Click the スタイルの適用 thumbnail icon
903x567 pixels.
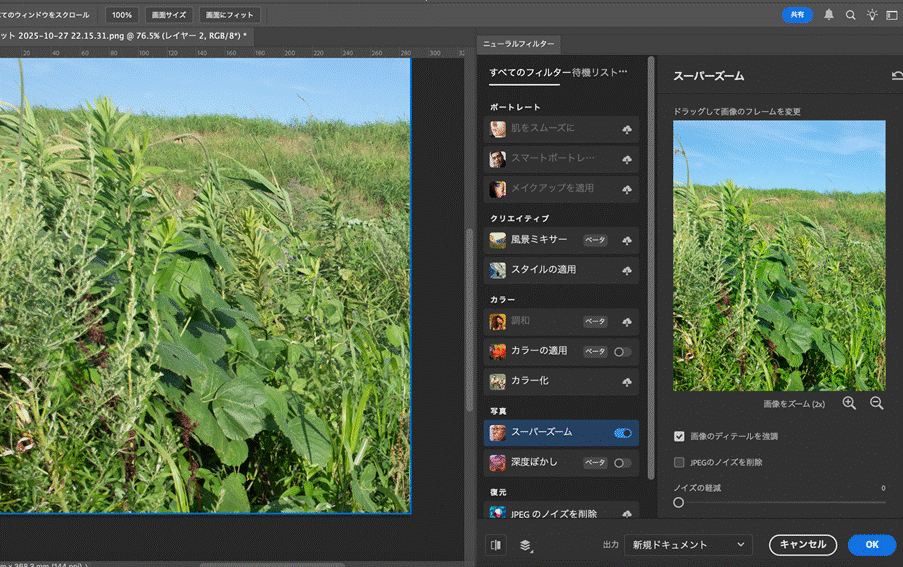pos(498,270)
